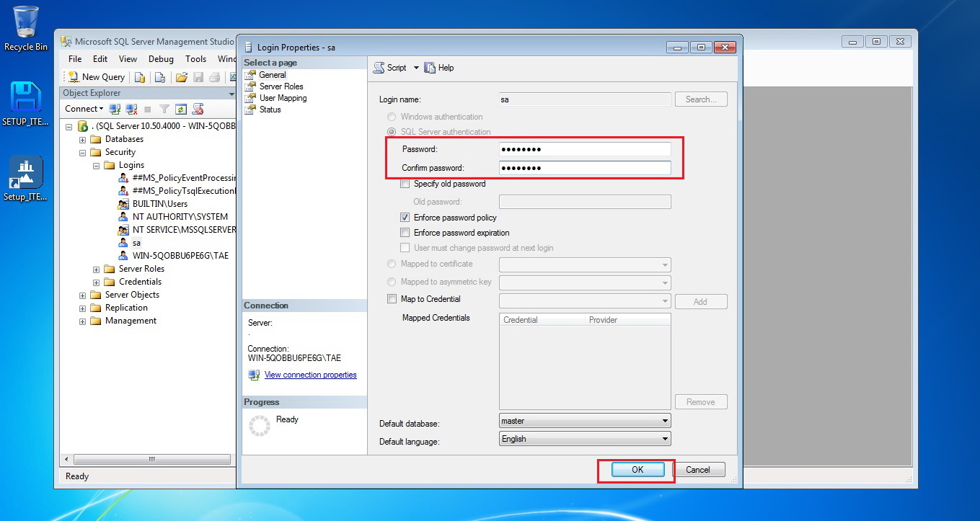980x521 pixels.
Task: Click the Confirm password field
Action: point(585,168)
